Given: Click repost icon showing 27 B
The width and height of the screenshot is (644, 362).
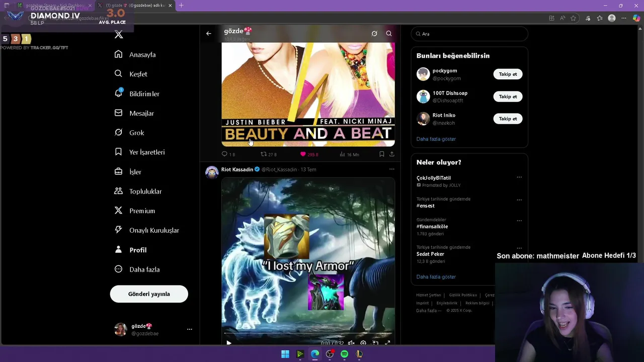Looking at the screenshot, I should tap(264, 154).
